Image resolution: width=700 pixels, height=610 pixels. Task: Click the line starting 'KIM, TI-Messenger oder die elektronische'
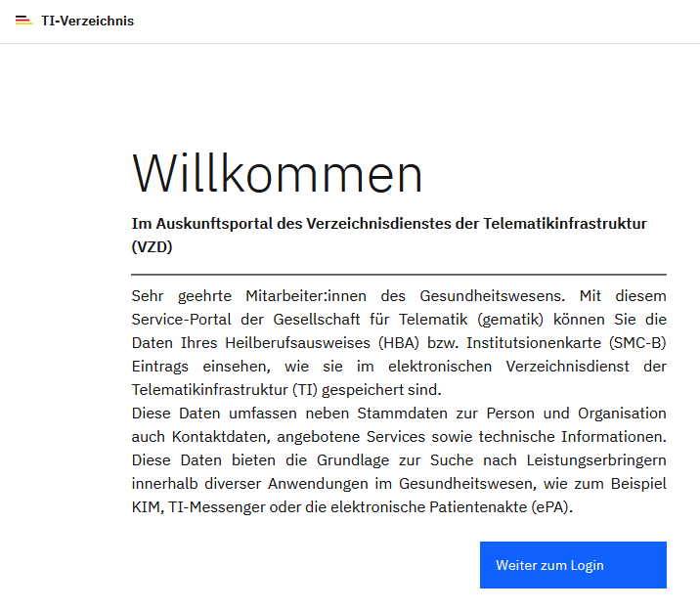[352, 507]
